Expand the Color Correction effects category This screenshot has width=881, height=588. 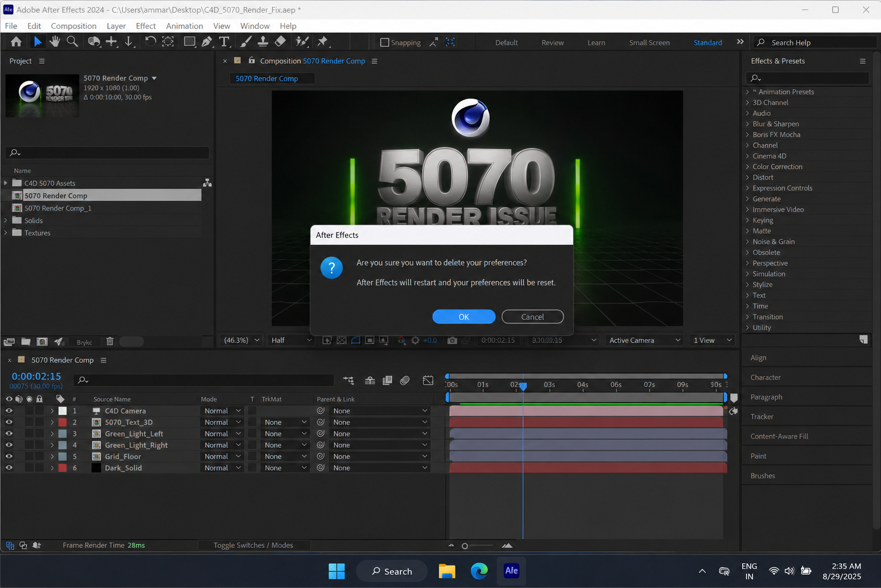[x=748, y=167]
